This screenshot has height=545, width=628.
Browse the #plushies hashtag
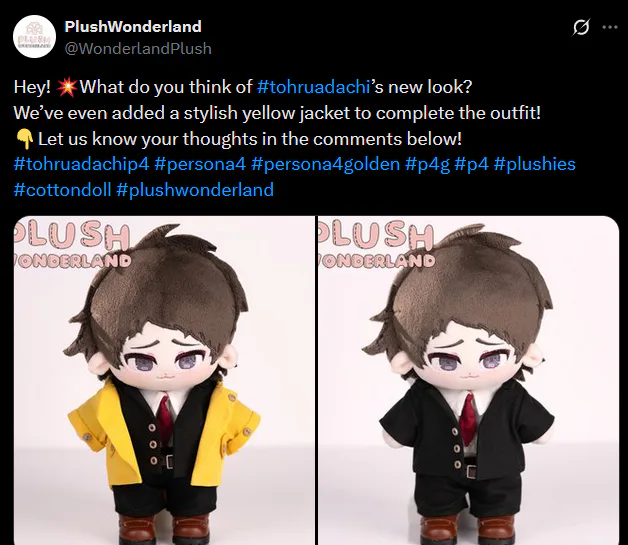[x=535, y=164]
